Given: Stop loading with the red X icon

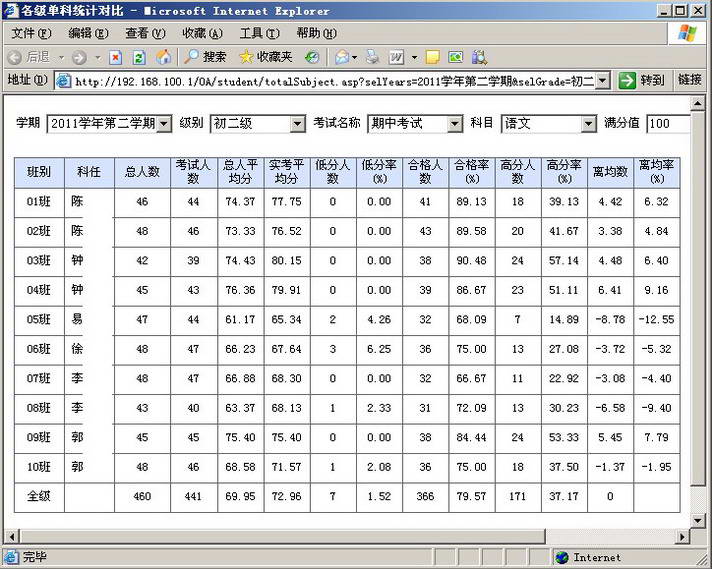Looking at the screenshot, I should tap(116, 57).
